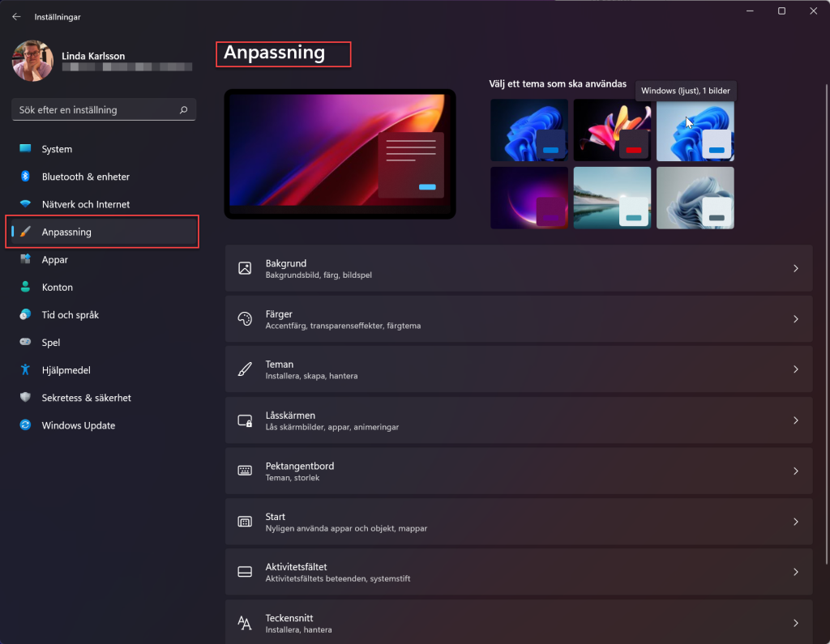
Task: Click the Konton person icon in the sidebar
Action: point(25,287)
